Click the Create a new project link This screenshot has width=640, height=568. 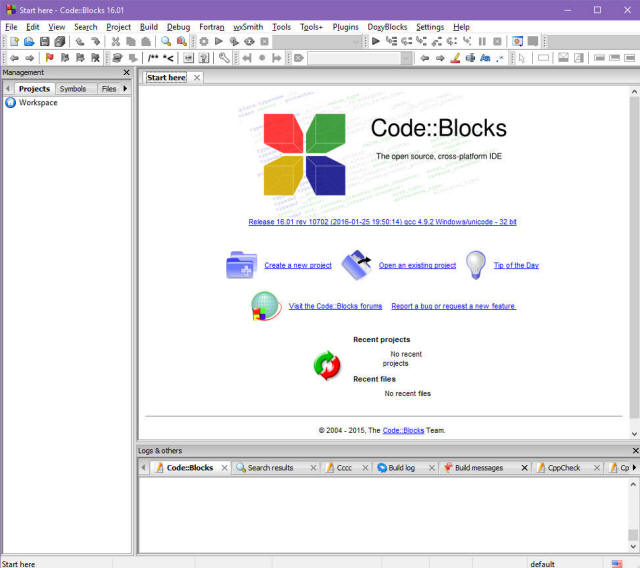[x=297, y=266]
